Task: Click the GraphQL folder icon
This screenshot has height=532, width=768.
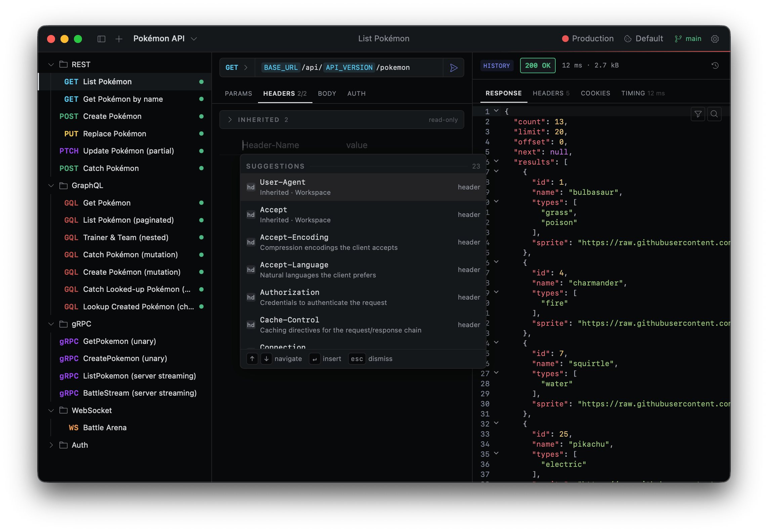Action: coord(63,185)
